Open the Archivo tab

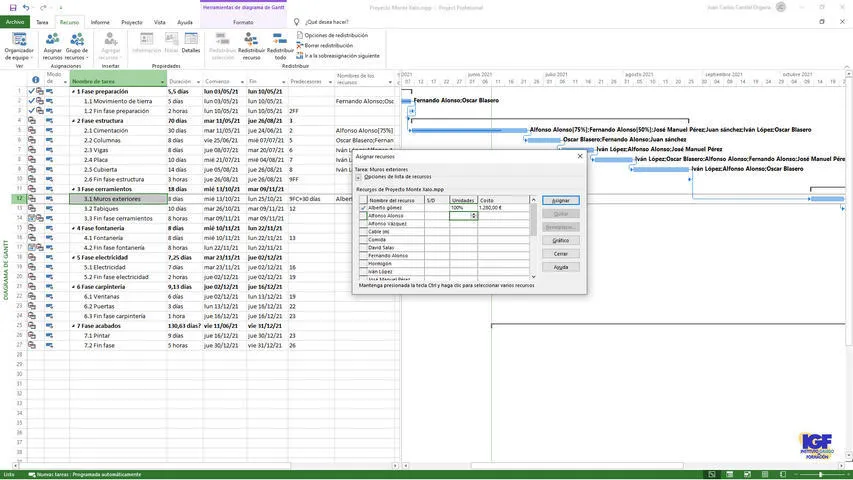click(x=15, y=22)
